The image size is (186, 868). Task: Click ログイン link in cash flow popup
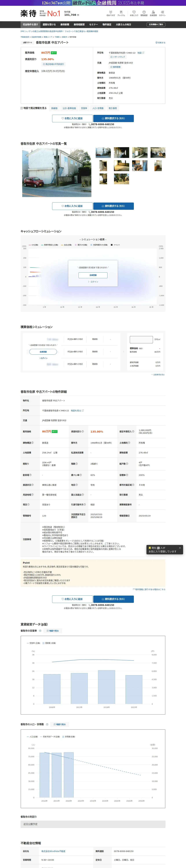(93, 282)
